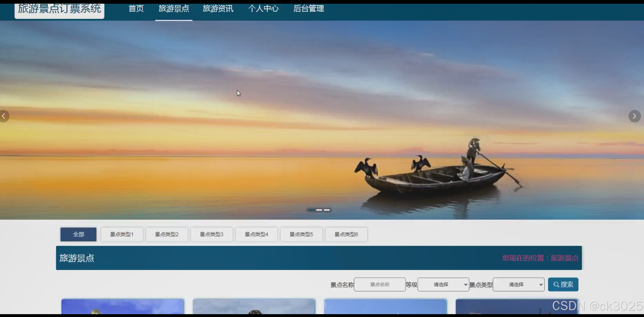Select the 全部 category filter tab
Viewport: 644px width, 317px height.
tap(78, 234)
